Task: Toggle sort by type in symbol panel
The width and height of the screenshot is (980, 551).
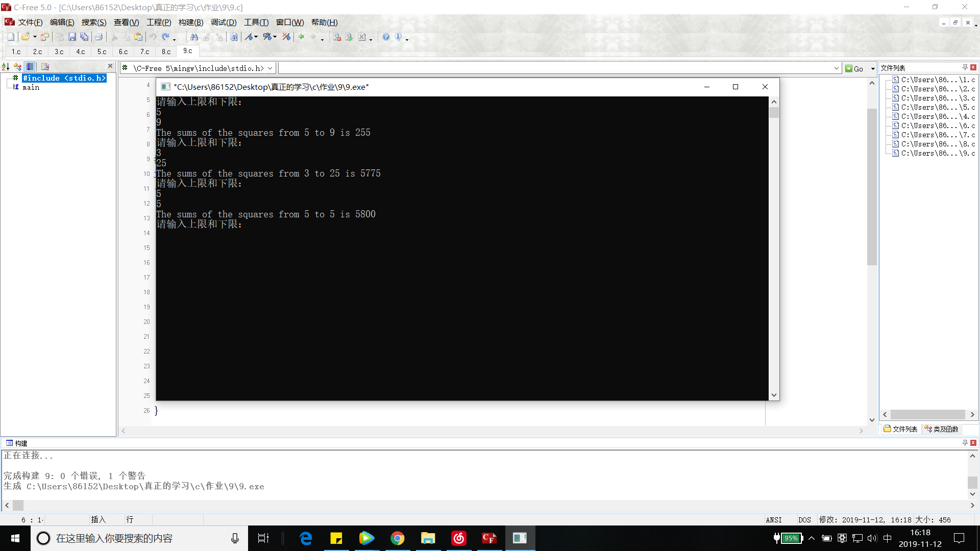Action: tap(18, 66)
